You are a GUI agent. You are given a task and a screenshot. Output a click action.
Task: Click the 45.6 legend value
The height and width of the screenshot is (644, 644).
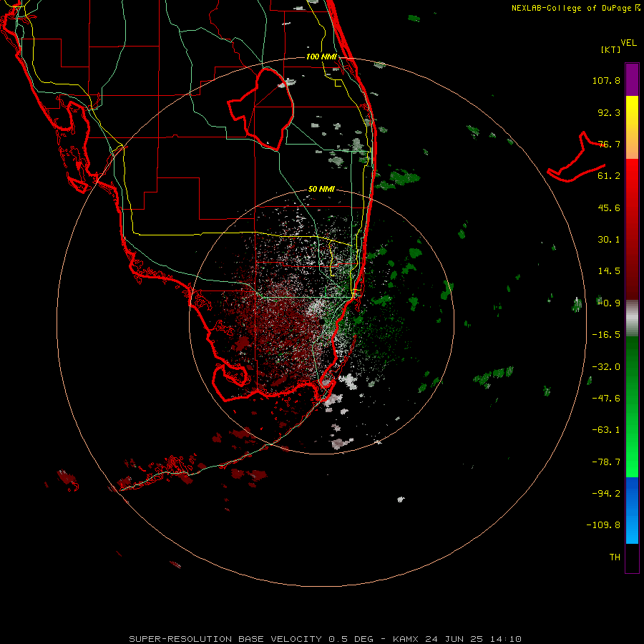click(609, 208)
